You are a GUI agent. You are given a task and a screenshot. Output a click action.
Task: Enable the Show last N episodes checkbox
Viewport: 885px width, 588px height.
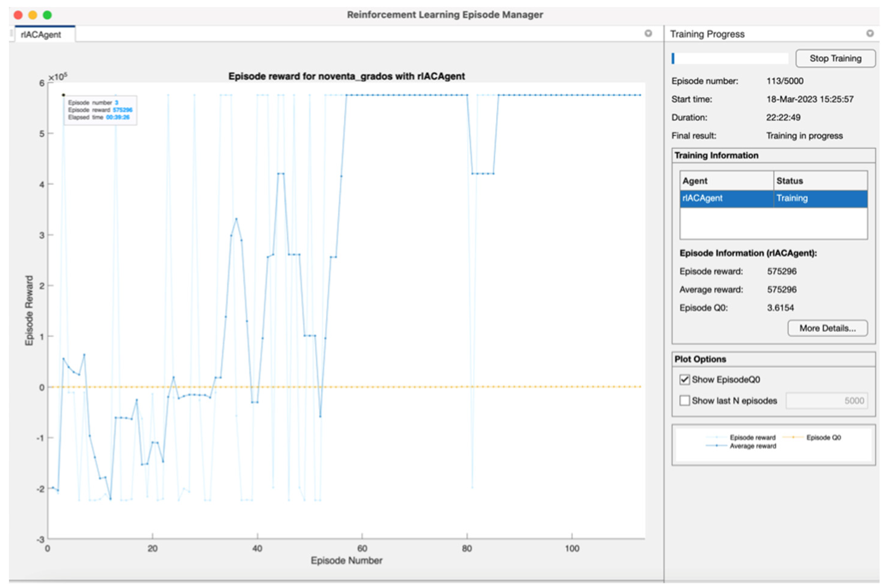(684, 401)
